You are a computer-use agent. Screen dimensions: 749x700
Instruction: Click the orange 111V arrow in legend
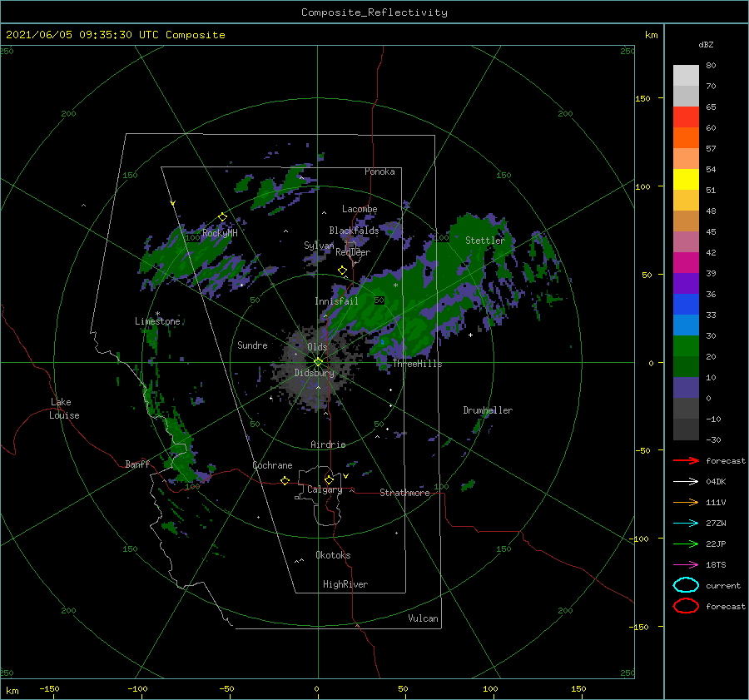click(686, 502)
